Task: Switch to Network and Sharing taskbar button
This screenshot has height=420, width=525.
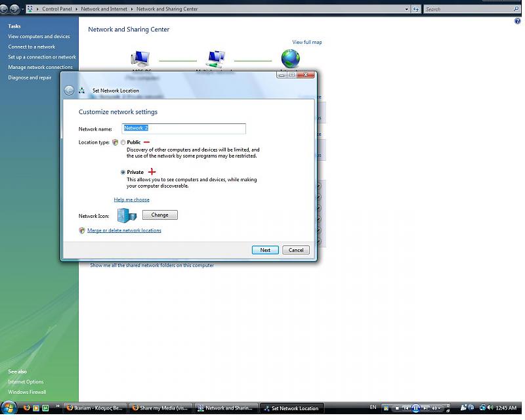Action: (x=226, y=408)
